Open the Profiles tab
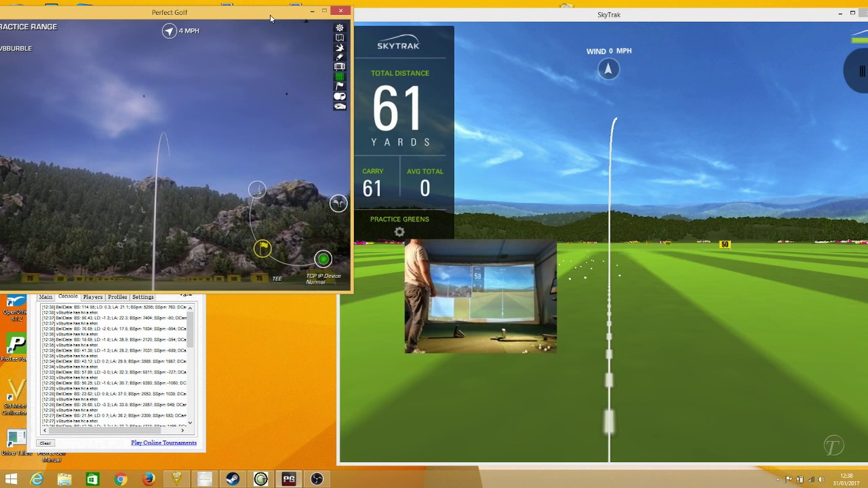Viewport: 868px width, 488px height. 117,297
